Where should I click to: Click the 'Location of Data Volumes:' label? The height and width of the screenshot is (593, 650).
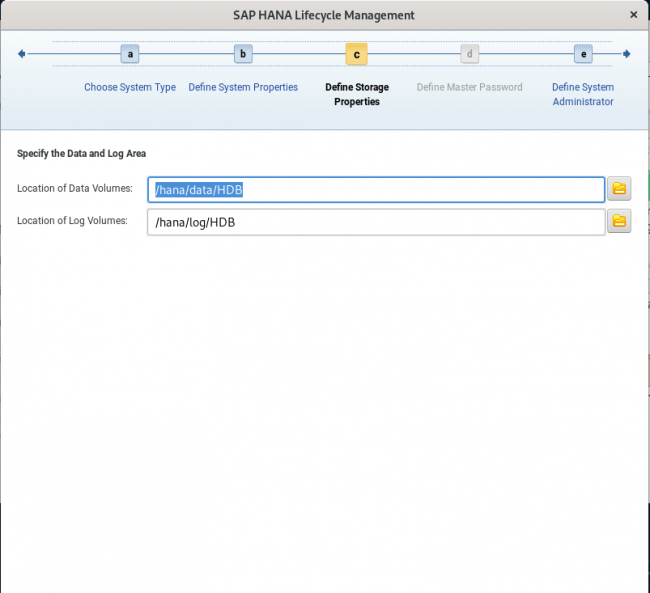[75, 188]
